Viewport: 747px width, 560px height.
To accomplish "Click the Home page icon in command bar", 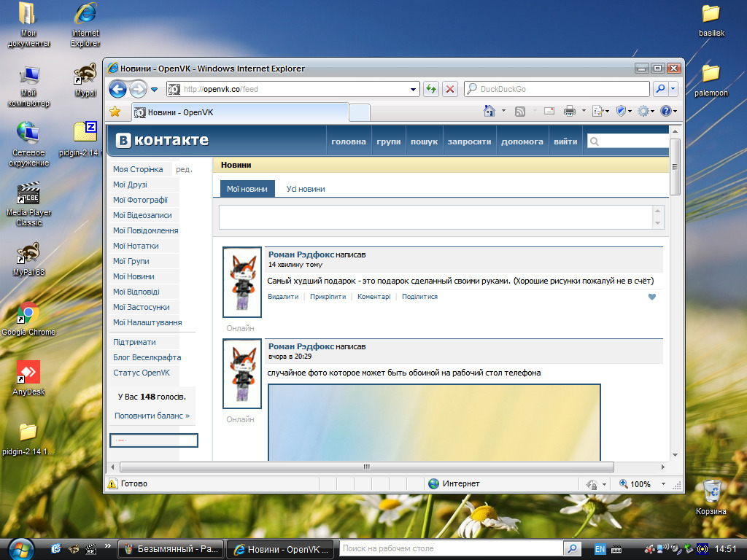I will (x=489, y=111).
